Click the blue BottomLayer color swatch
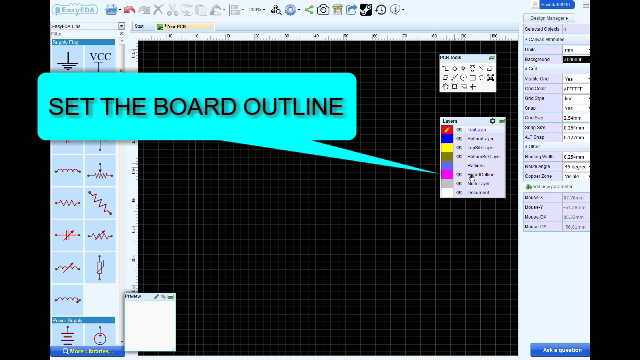640x360 pixels. coord(447,139)
